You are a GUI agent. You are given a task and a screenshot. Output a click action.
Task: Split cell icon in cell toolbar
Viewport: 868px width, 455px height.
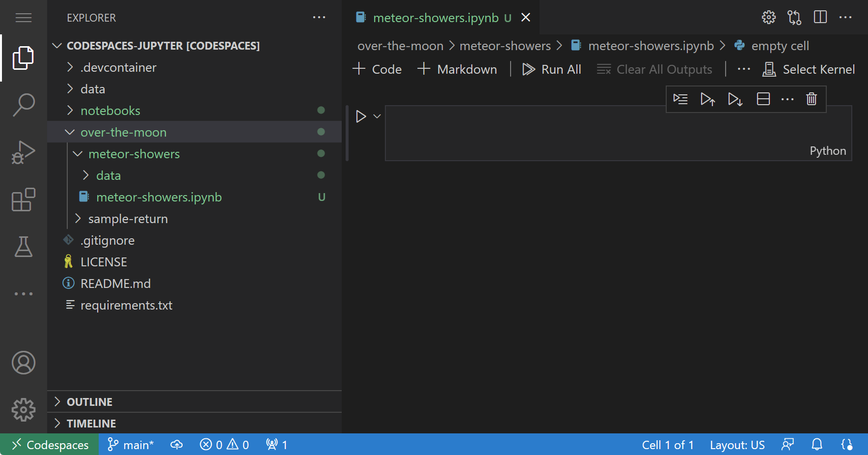click(763, 99)
